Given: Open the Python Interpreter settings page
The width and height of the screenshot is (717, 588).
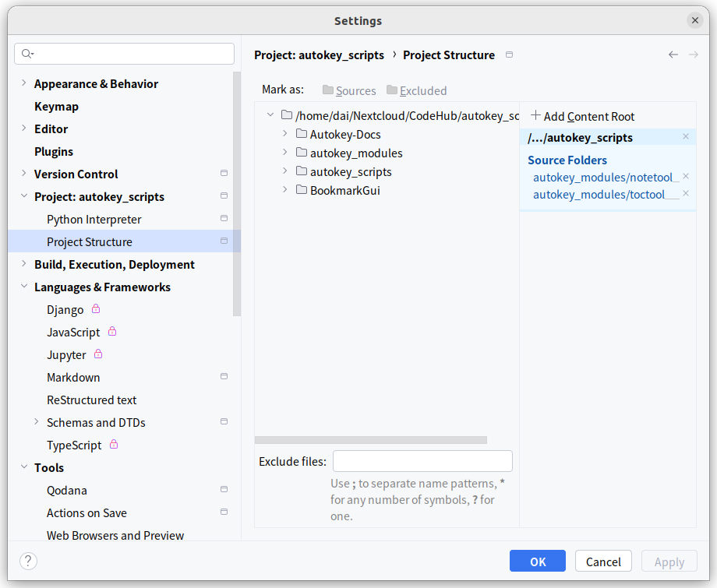Looking at the screenshot, I should coord(94,219).
